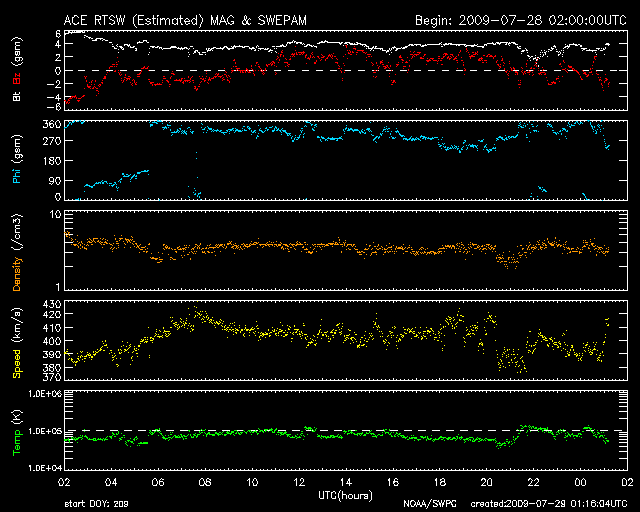Screen dimensions: 640x512
Task: Click the '04' hour tick on the time axis
Action: pyautogui.click(x=111, y=482)
